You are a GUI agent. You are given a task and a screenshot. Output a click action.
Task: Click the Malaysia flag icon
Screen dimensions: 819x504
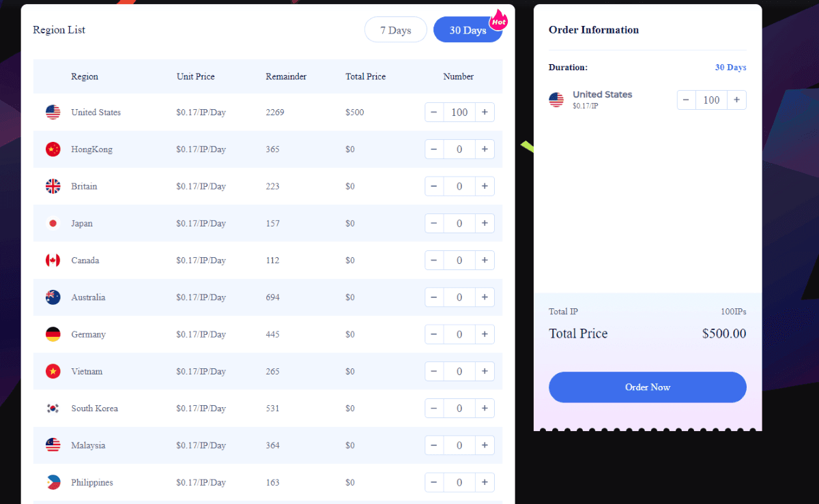click(53, 445)
